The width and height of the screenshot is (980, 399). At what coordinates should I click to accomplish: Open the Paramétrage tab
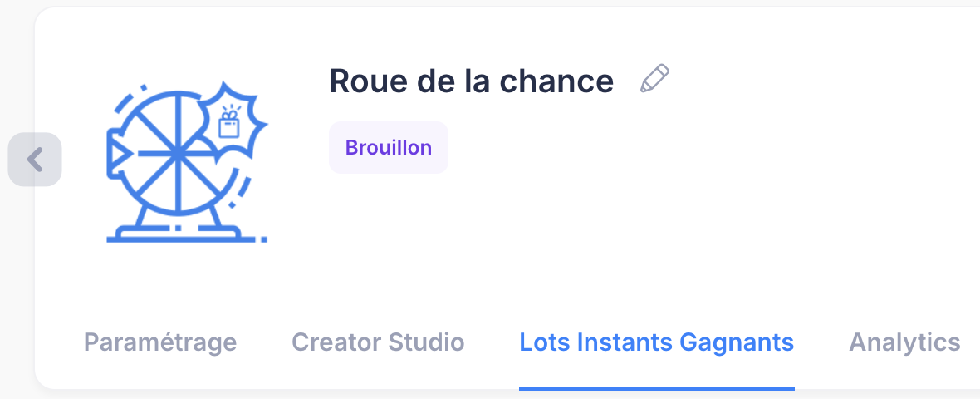pos(160,342)
